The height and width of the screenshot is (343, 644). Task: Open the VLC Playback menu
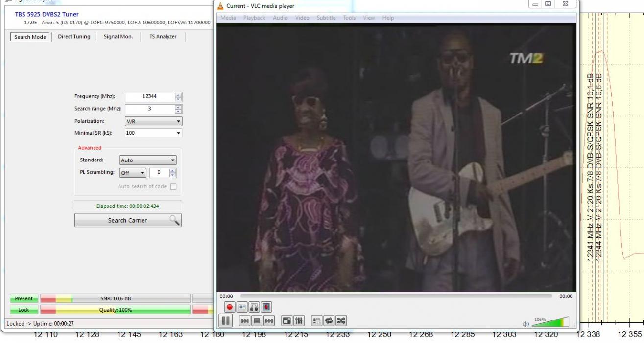pyautogui.click(x=254, y=18)
